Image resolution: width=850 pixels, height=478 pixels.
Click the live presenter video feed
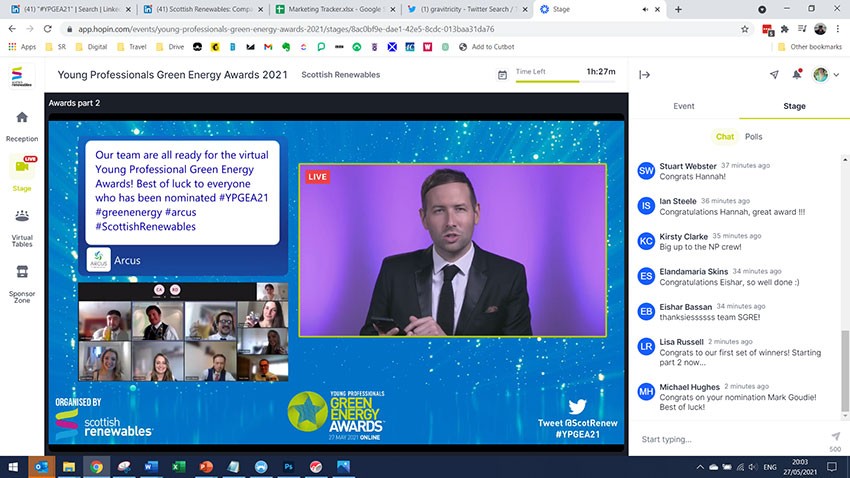click(453, 251)
